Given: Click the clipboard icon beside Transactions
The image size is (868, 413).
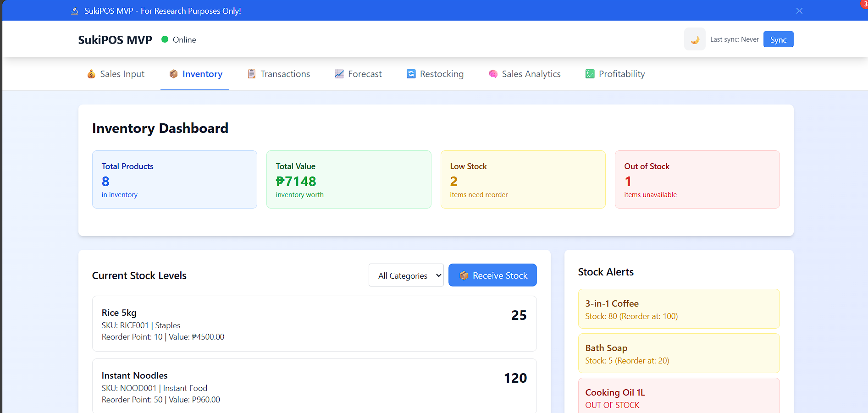Looking at the screenshot, I should 252,74.
